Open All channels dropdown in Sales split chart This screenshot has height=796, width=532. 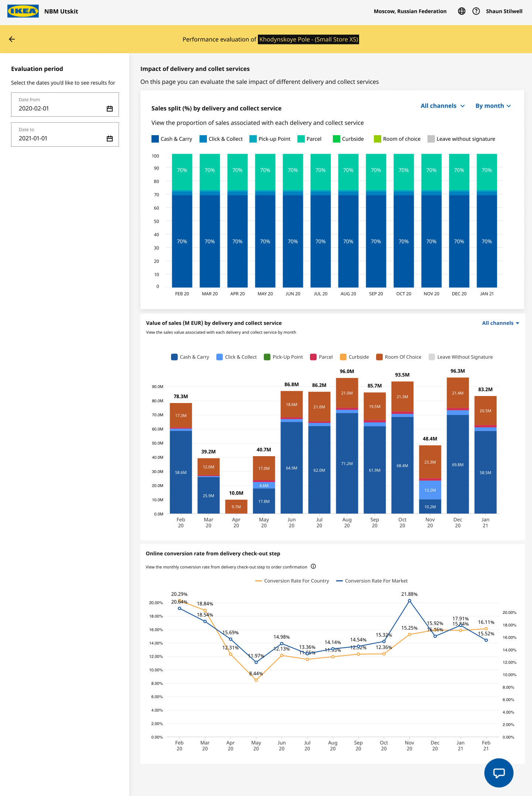point(443,106)
